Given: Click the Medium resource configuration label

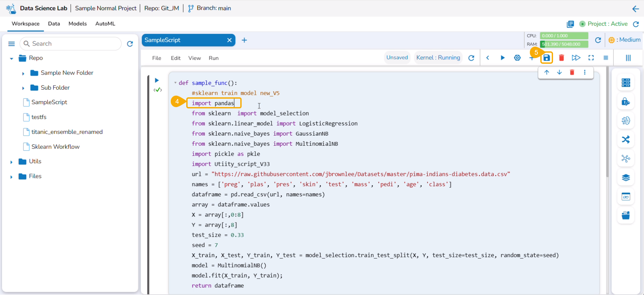Looking at the screenshot, I should pos(626,40).
